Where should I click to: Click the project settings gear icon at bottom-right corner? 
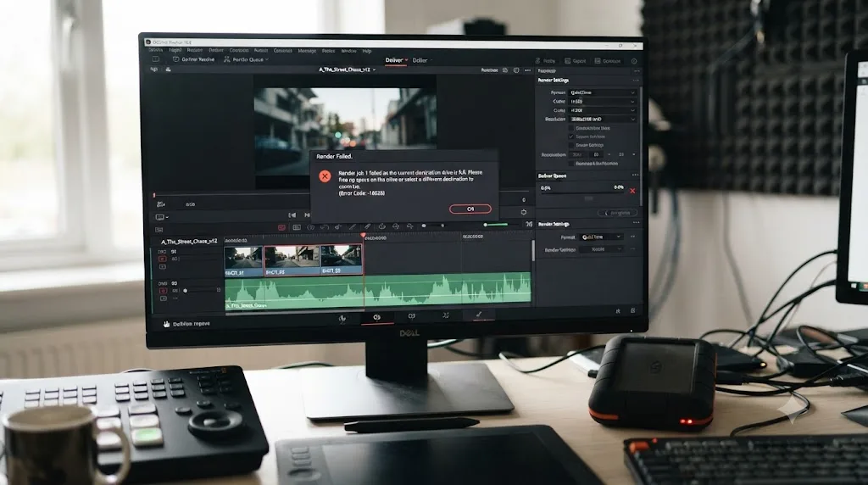[x=632, y=310]
